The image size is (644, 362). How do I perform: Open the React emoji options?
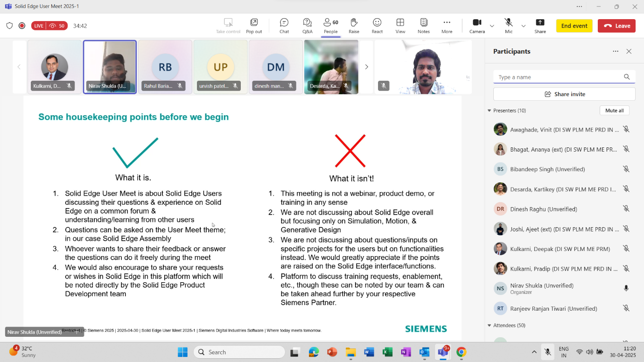(x=377, y=25)
